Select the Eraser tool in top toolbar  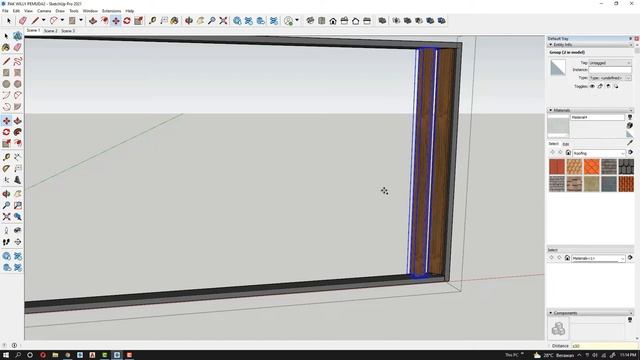coord(23,20)
